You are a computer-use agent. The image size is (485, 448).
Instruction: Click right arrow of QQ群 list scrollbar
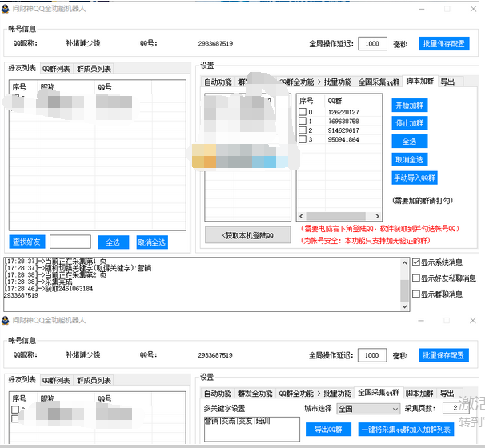click(377, 216)
